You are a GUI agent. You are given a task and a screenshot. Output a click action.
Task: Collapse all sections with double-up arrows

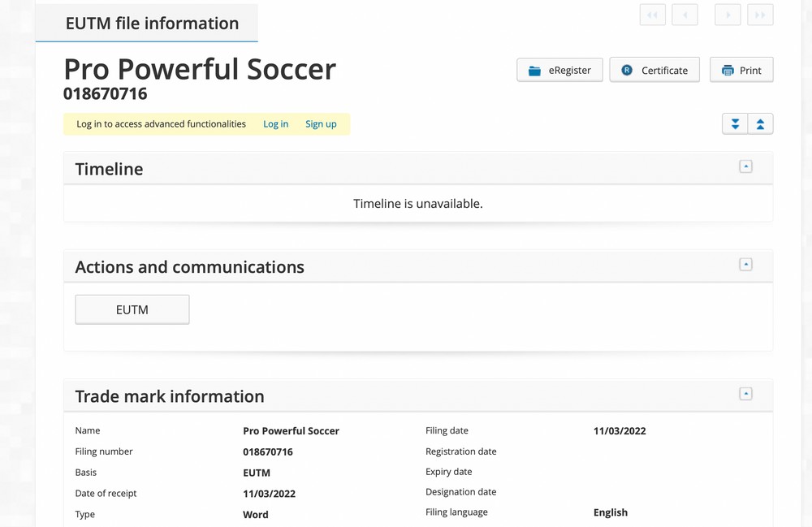point(760,124)
